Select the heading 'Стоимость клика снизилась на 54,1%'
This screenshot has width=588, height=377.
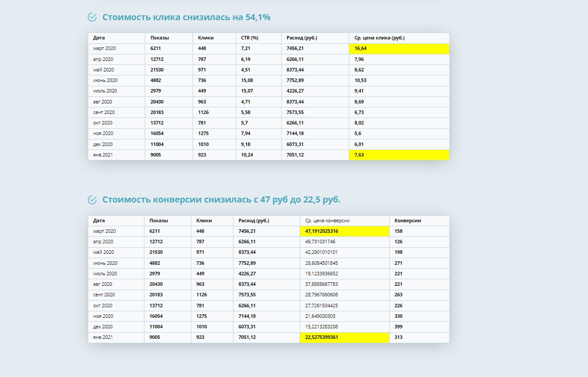pos(186,17)
